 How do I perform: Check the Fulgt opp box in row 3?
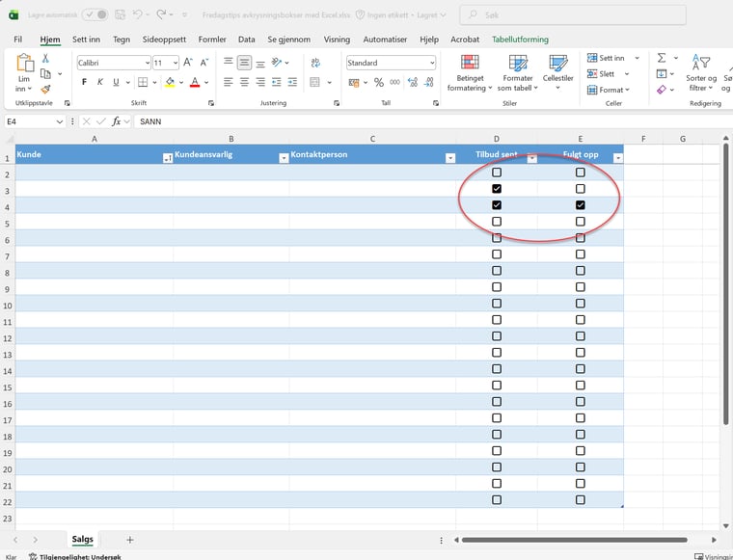click(x=581, y=189)
